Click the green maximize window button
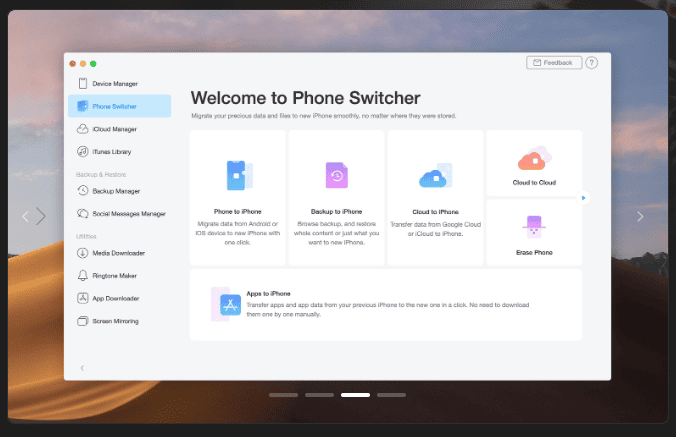 (93, 64)
